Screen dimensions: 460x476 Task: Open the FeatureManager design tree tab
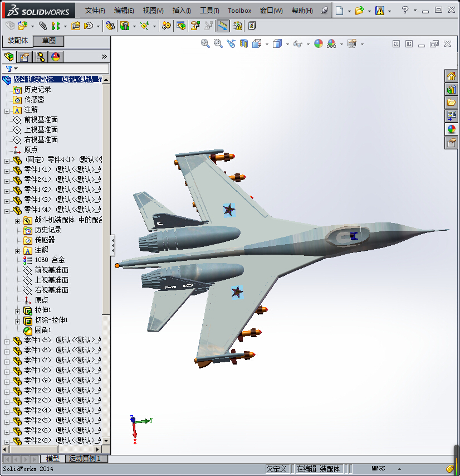(9, 57)
